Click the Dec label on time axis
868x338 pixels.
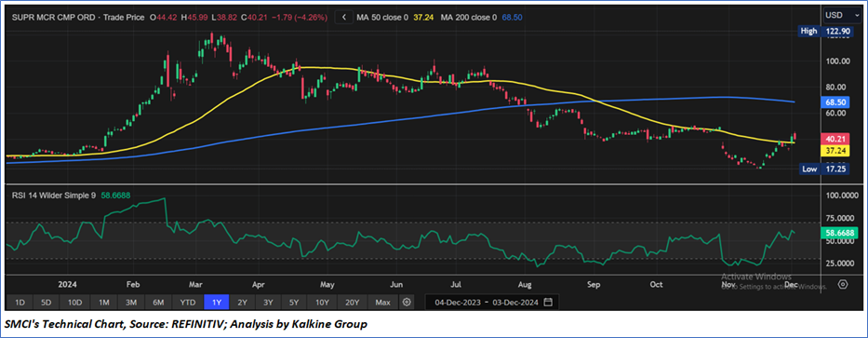point(791,285)
